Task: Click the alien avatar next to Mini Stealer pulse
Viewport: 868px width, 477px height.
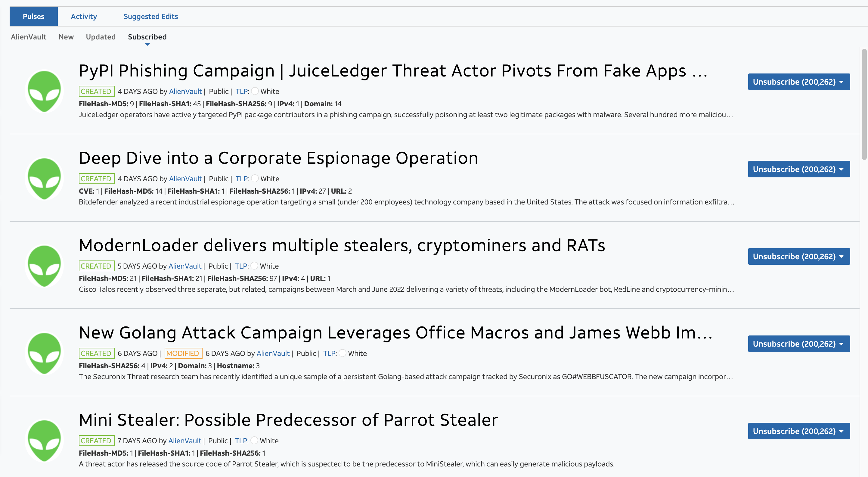Action: (x=44, y=440)
